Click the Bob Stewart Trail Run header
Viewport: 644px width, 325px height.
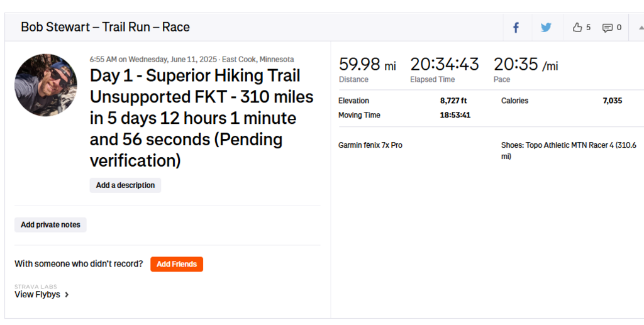point(105,27)
